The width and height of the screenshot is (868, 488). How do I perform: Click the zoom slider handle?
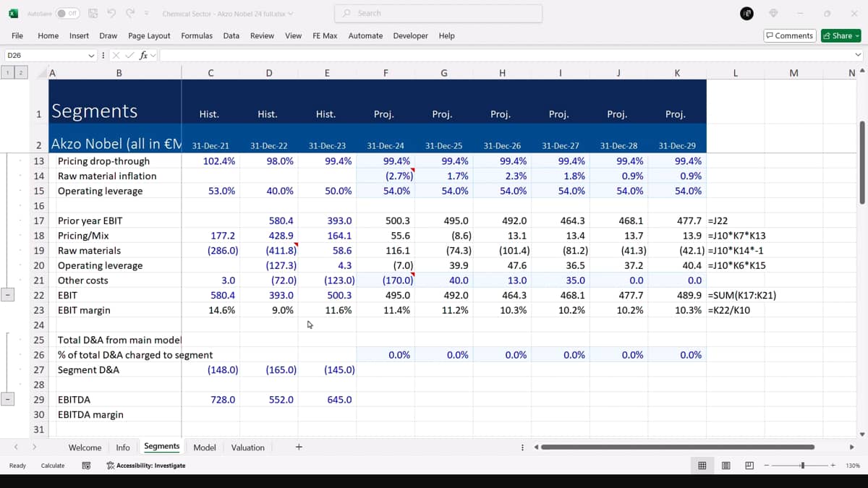click(x=802, y=466)
